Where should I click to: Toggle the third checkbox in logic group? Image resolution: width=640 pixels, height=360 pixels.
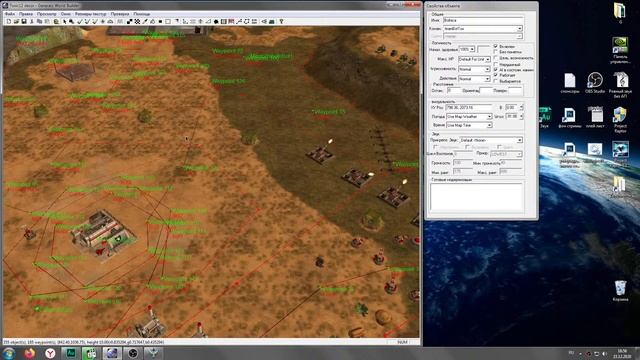[x=496, y=58]
